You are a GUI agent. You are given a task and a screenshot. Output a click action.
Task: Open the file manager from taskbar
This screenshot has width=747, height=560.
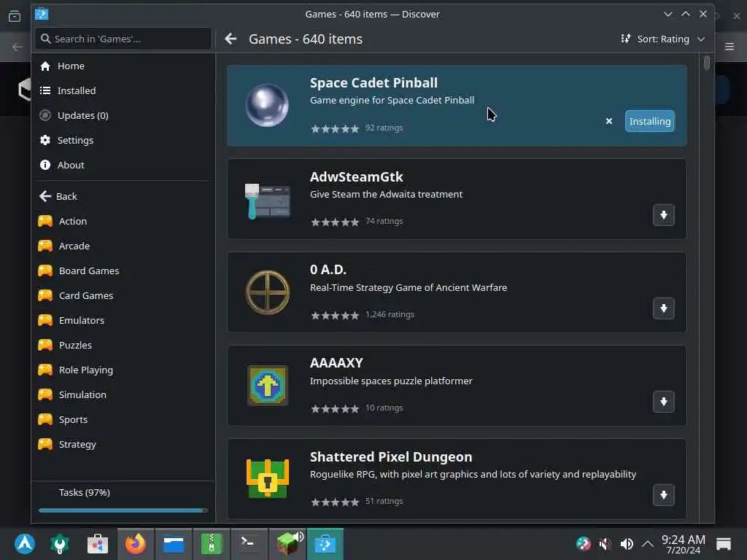[174, 544]
